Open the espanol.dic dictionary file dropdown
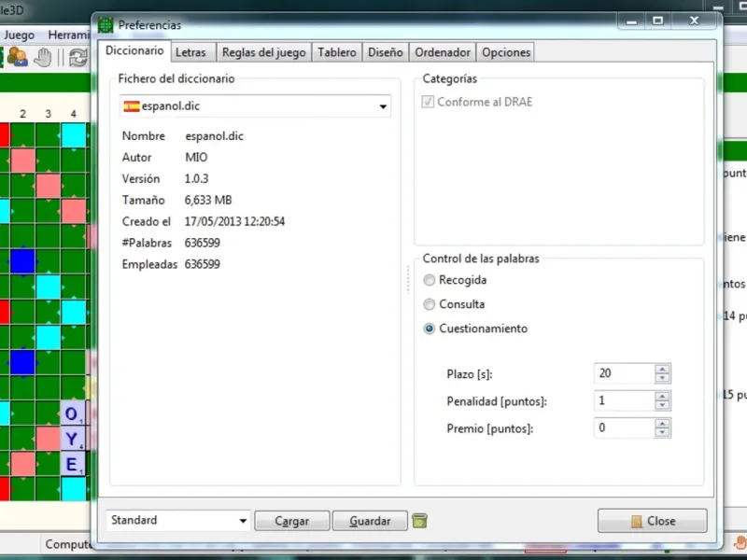Screen dimensions: 747x560 (255, 106)
